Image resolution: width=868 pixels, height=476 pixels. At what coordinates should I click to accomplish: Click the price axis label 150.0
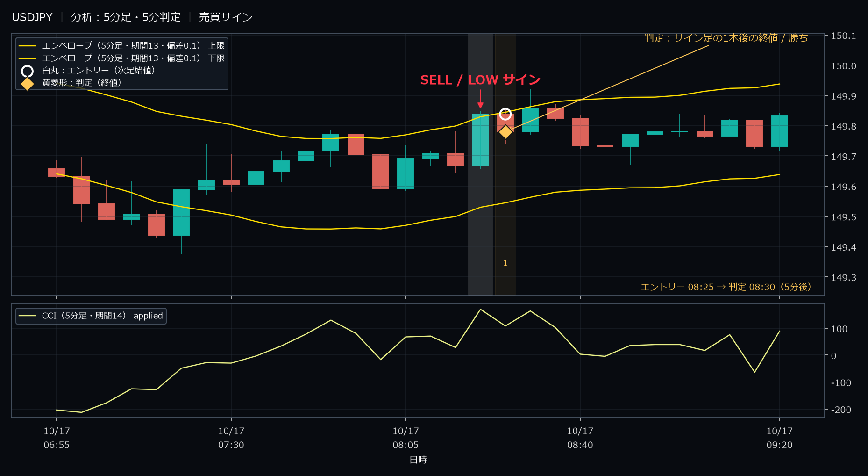(843, 66)
